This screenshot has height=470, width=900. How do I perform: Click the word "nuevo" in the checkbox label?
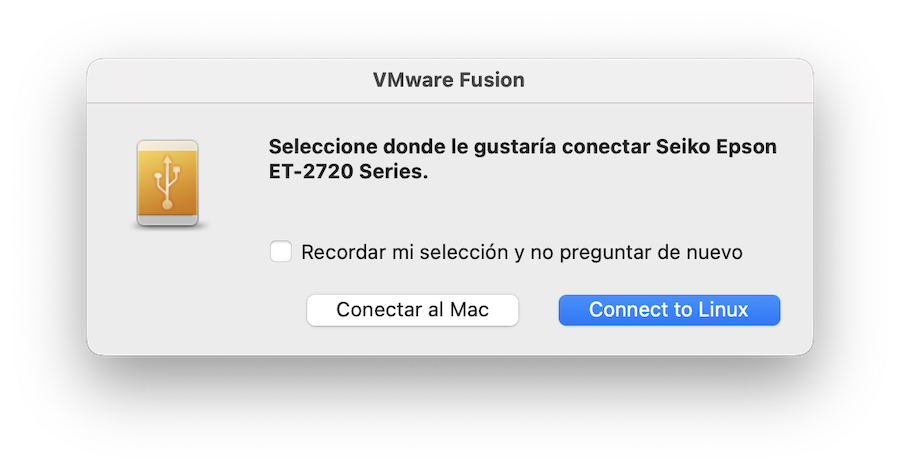pos(714,252)
